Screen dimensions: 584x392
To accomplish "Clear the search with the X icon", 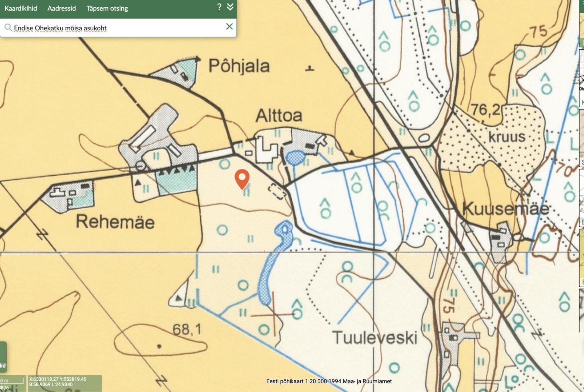I will (229, 26).
